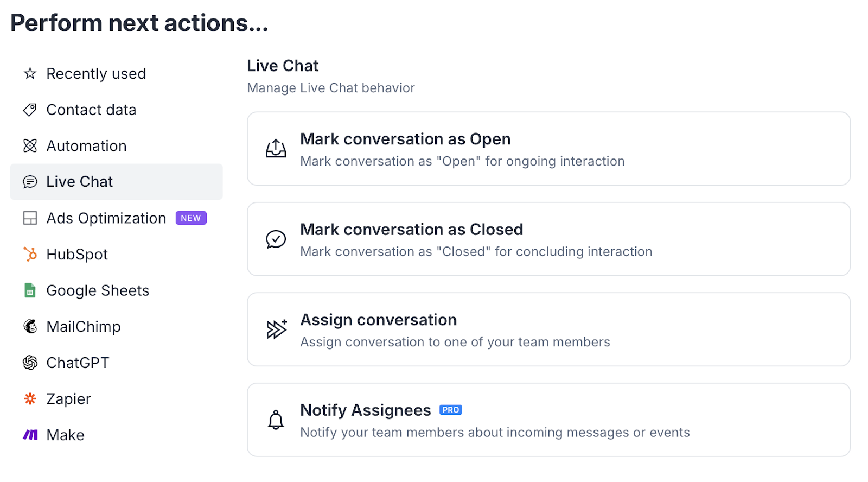The height and width of the screenshot is (482, 868).
Task: Click the Automation atom icon
Action: point(30,146)
